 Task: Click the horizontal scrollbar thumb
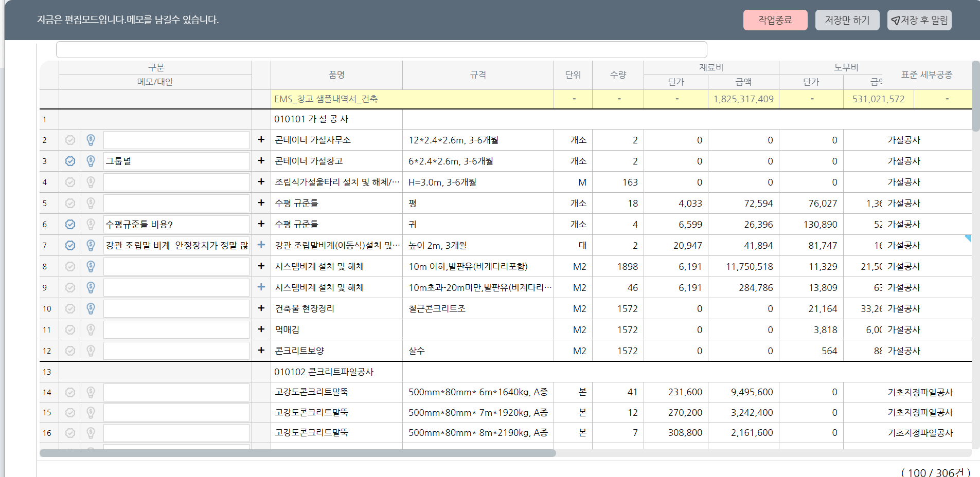[298, 453]
